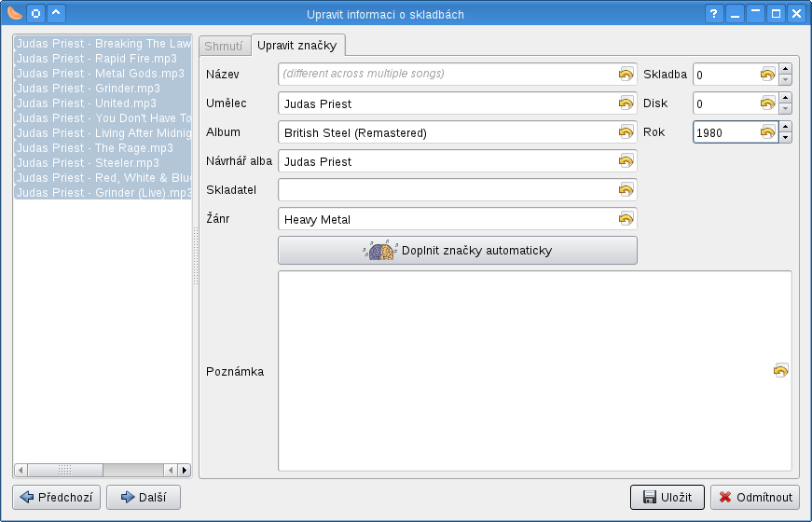The image size is (812, 522).
Task: Increase the Rok year value
Action: 786,127
